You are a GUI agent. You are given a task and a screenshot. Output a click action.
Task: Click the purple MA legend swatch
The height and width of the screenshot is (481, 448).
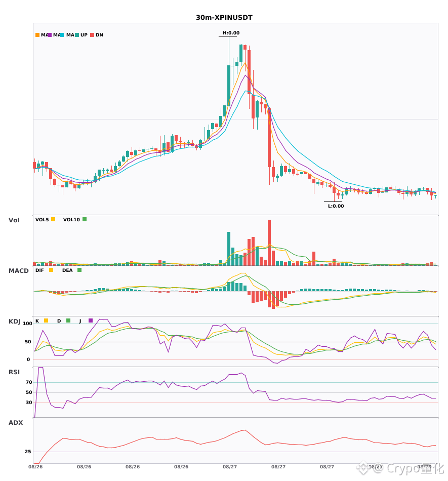click(50, 35)
